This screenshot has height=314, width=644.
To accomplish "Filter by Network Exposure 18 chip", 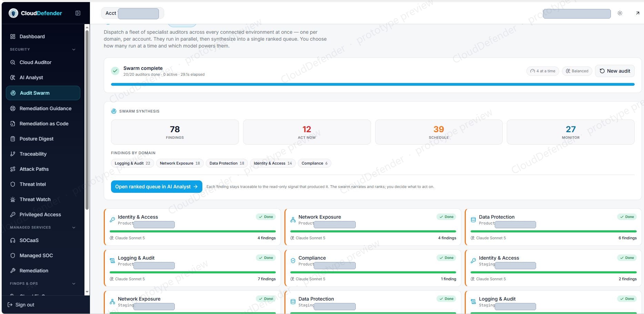I will [180, 163].
